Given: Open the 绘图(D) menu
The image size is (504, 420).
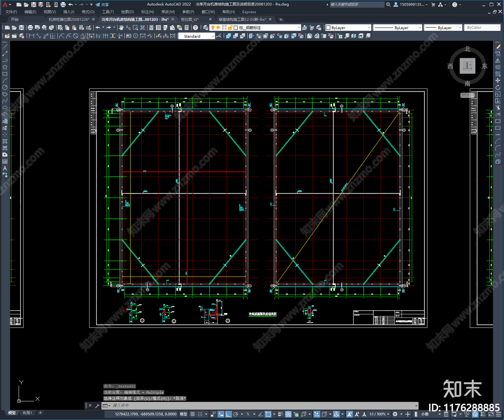Looking at the screenshot, I should tap(127, 12).
